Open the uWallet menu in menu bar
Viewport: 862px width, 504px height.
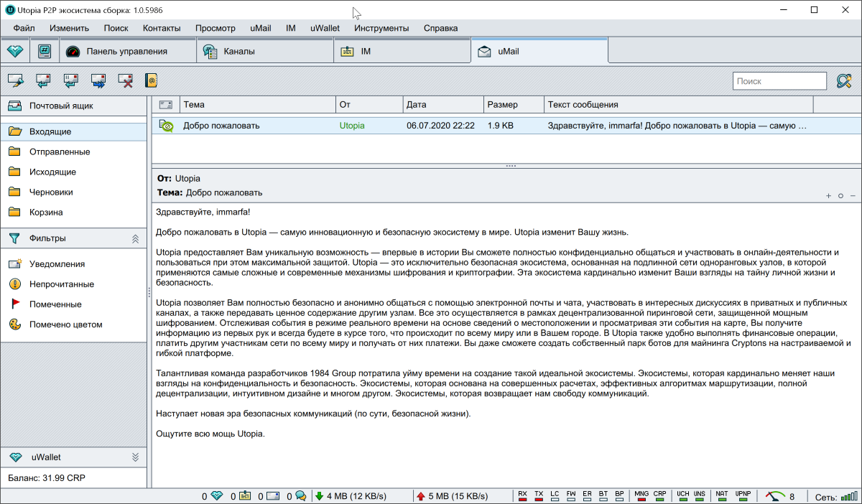point(325,28)
